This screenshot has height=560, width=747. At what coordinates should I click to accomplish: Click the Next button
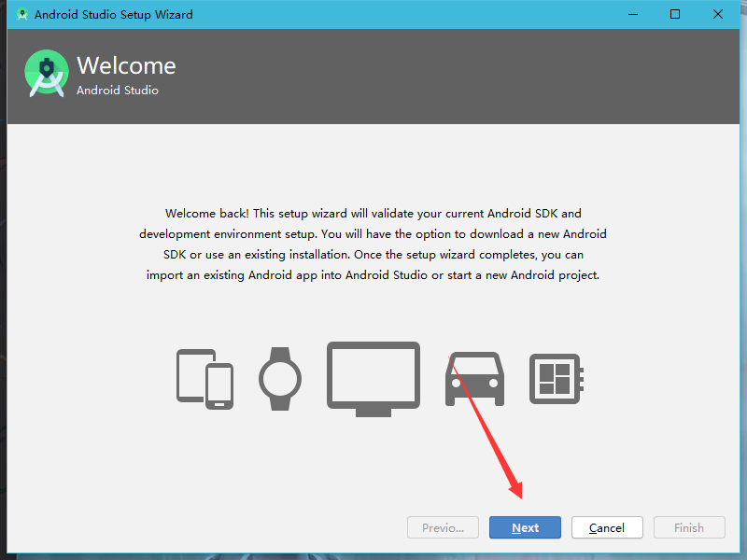pyautogui.click(x=525, y=527)
